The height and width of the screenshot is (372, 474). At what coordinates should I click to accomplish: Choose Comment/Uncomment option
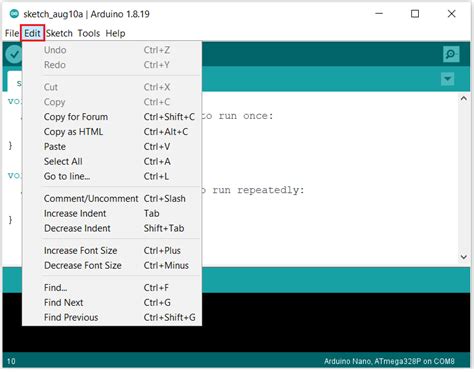(x=112, y=199)
